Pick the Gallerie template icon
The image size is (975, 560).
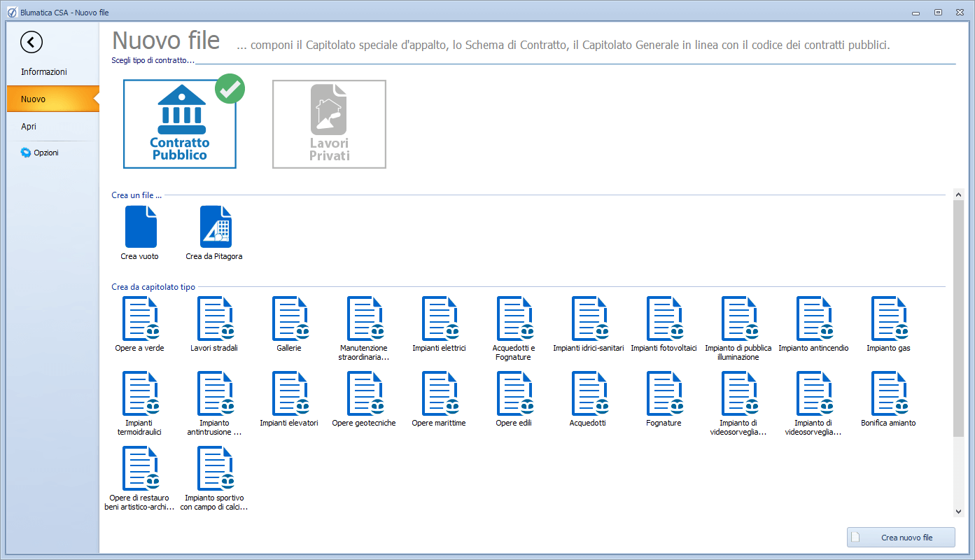click(x=289, y=319)
